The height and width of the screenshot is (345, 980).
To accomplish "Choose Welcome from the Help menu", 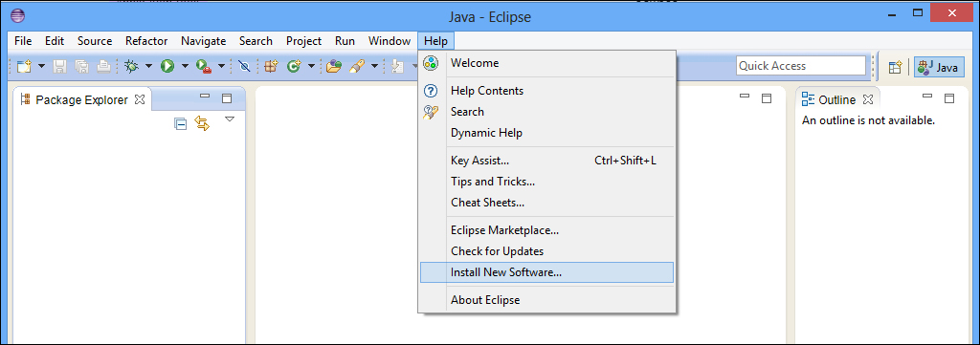I will point(546,63).
